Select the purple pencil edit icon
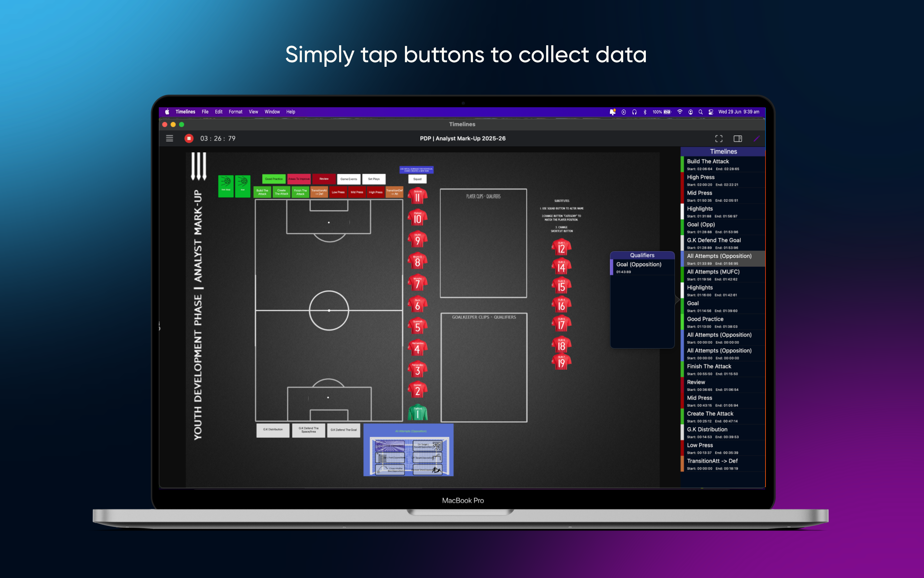924x578 pixels. tap(757, 138)
